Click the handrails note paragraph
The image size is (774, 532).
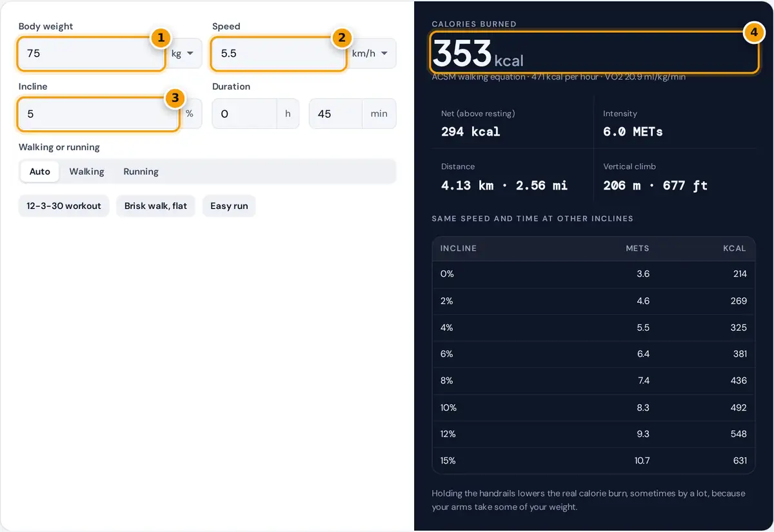click(x=588, y=500)
